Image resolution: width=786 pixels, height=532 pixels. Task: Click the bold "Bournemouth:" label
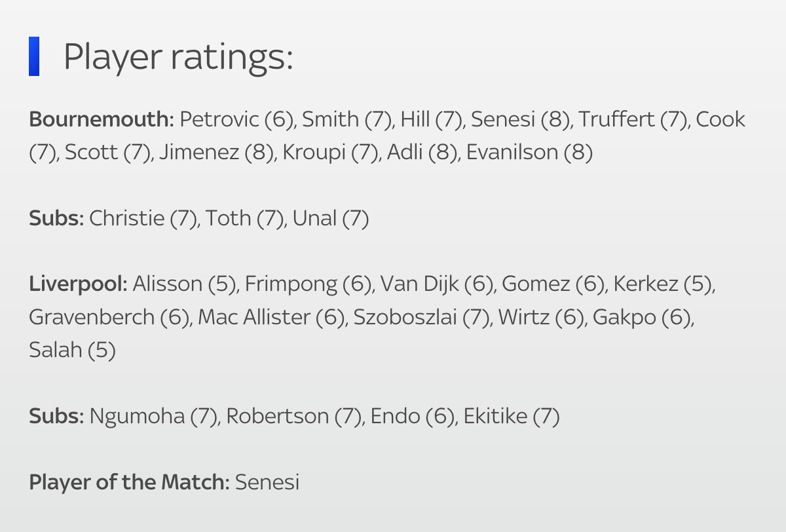click(x=102, y=120)
